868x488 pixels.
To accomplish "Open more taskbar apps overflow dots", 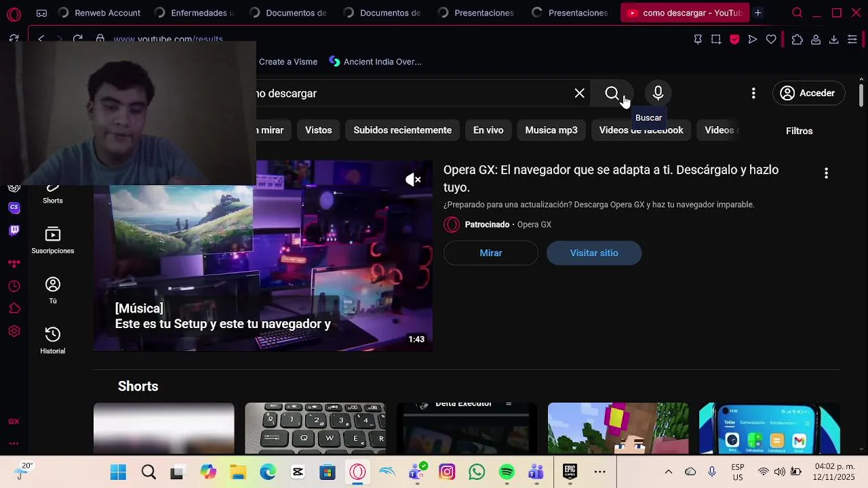I will coord(600,472).
